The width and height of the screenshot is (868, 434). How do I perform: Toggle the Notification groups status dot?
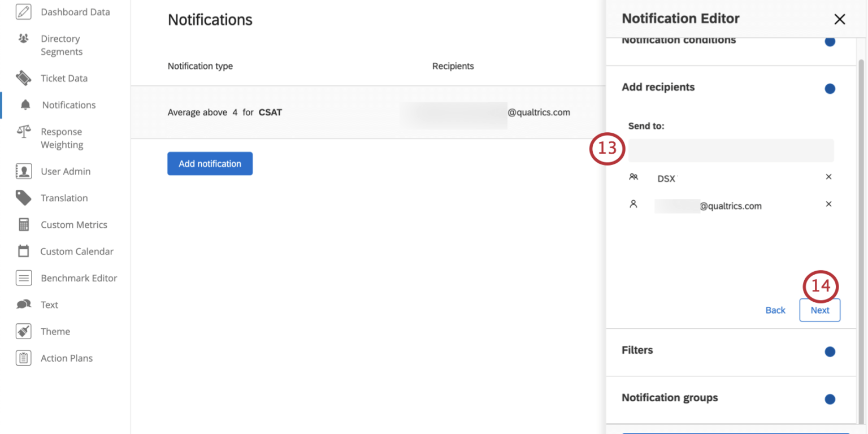coord(830,399)
